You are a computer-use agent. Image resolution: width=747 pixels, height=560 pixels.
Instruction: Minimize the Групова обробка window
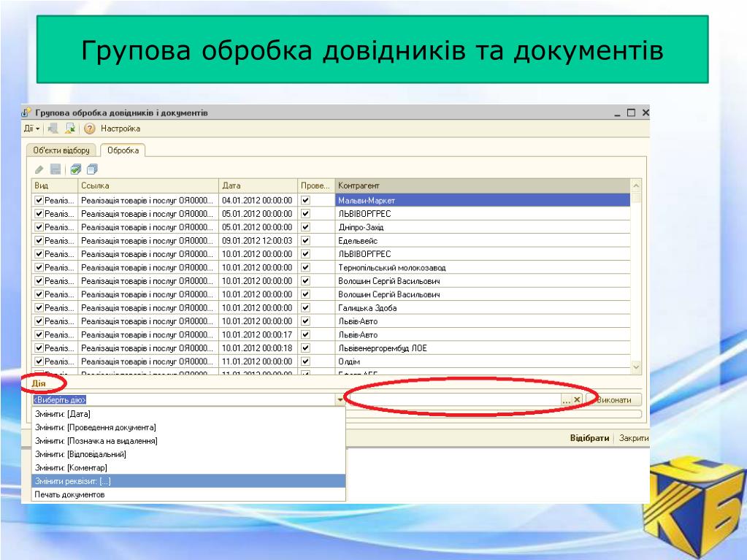pos(618,113)
